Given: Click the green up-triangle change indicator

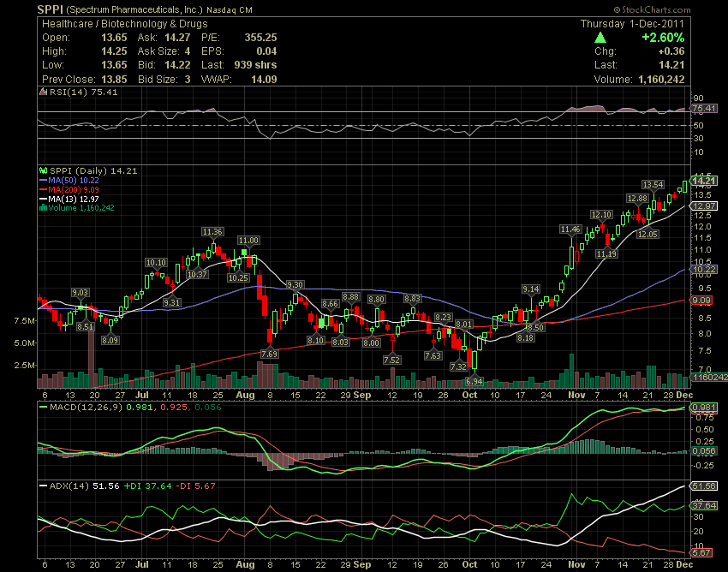Looking at the screenshot, I should 600,38.
